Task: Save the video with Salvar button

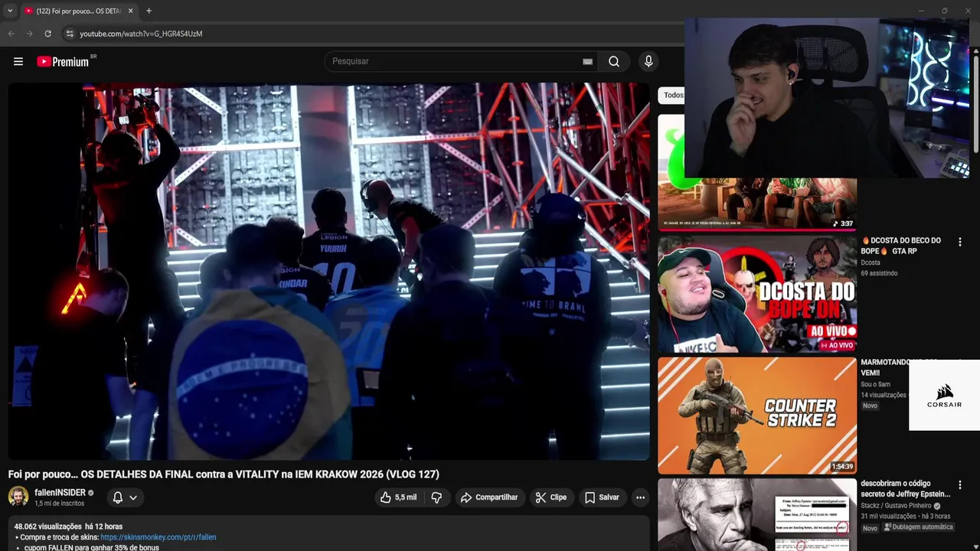Action: click(x=602, y=497)
